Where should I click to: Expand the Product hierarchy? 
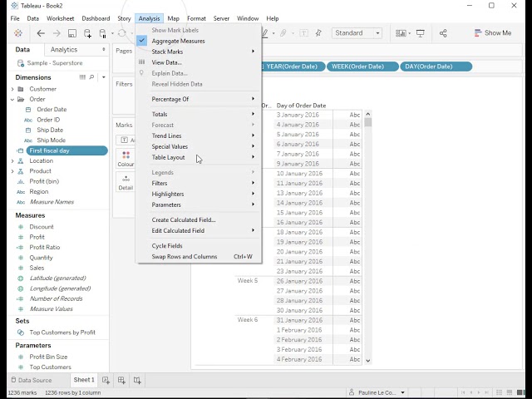(x=12, y=171)
